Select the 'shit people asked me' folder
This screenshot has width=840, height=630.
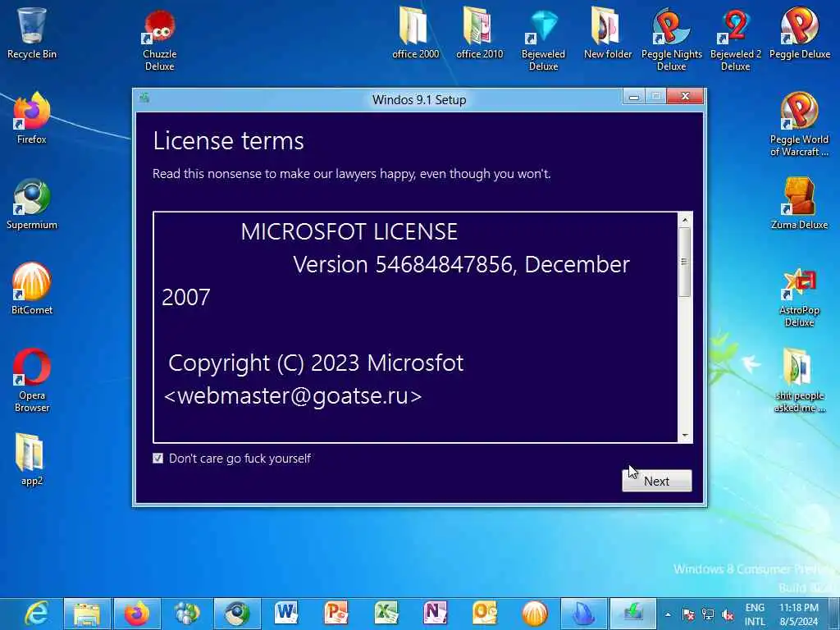(x=799, y=381)
